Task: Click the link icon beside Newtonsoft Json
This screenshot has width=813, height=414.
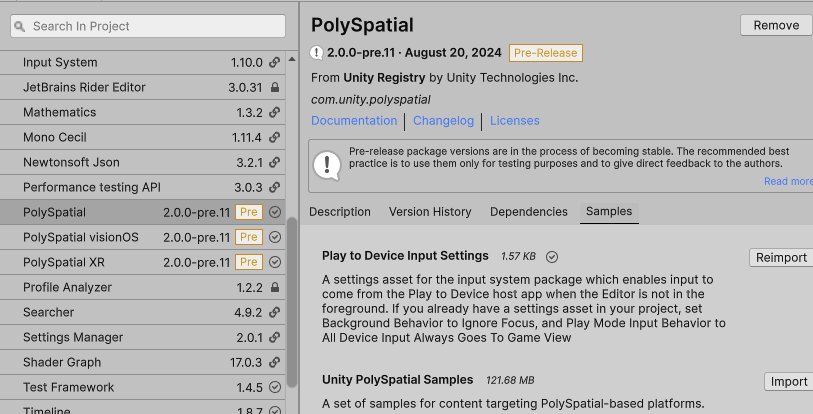Action: click(x=274, y=162)
